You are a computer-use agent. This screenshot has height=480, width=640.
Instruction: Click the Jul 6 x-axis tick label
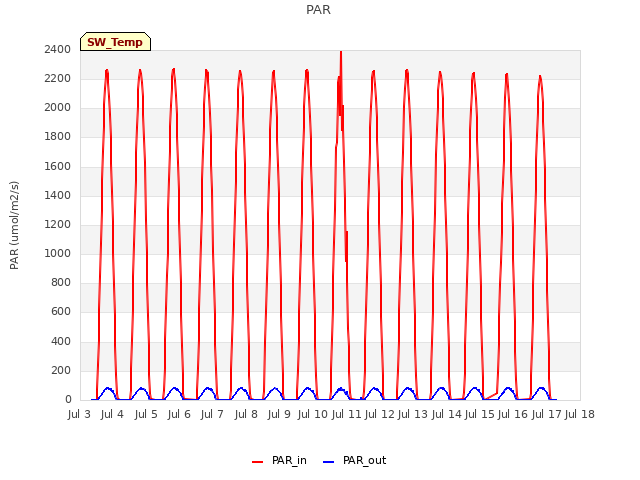(179, 414)
